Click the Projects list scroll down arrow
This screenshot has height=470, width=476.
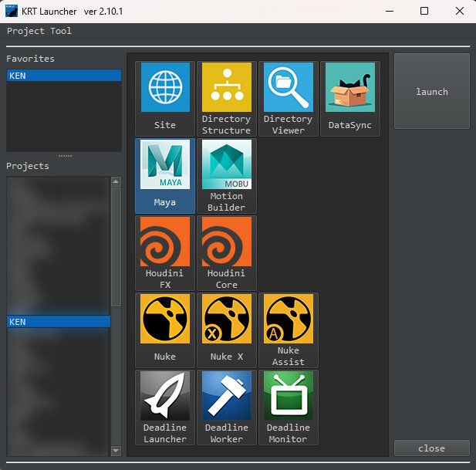click(x=116, y=450)
